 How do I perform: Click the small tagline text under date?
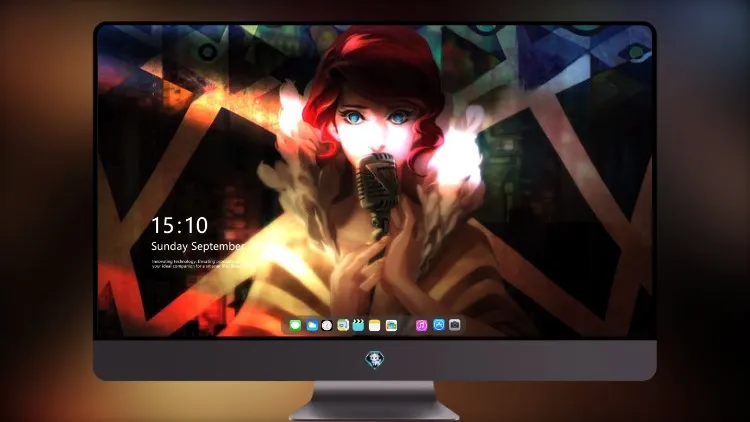196,264
